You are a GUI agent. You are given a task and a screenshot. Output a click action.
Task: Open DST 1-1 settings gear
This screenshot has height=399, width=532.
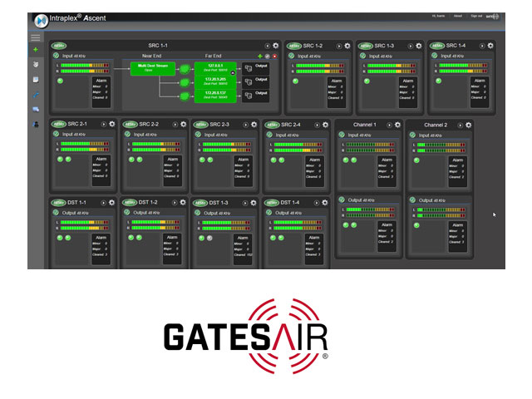tap(111, 203)
